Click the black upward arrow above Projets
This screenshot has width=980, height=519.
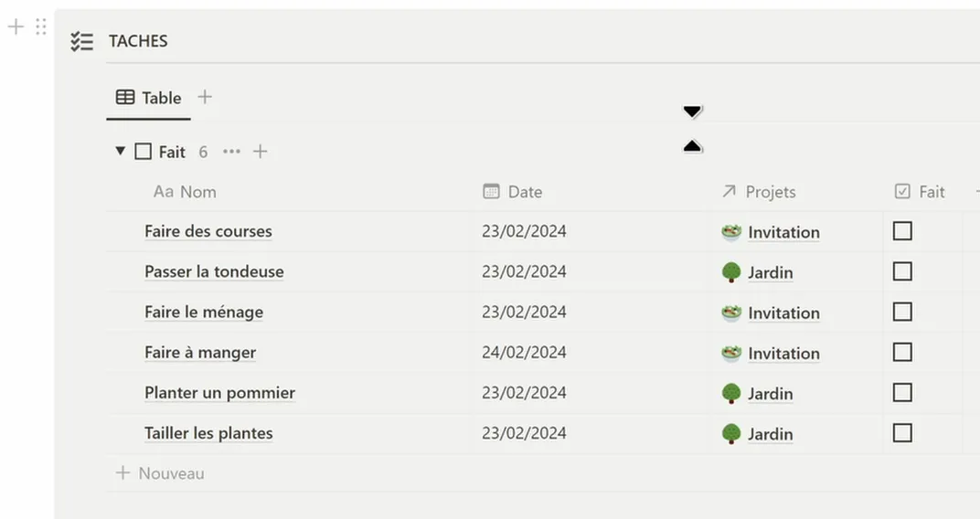click(x=692, y=146)
